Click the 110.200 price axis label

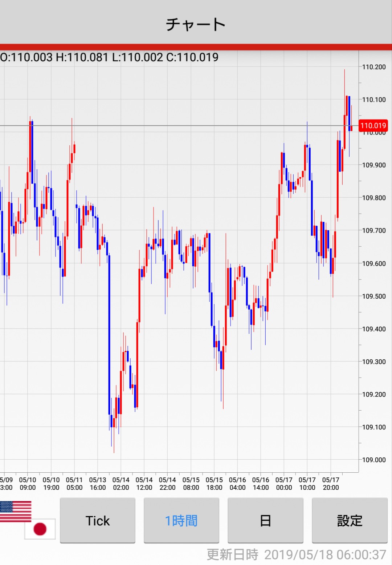pos(374,67)
